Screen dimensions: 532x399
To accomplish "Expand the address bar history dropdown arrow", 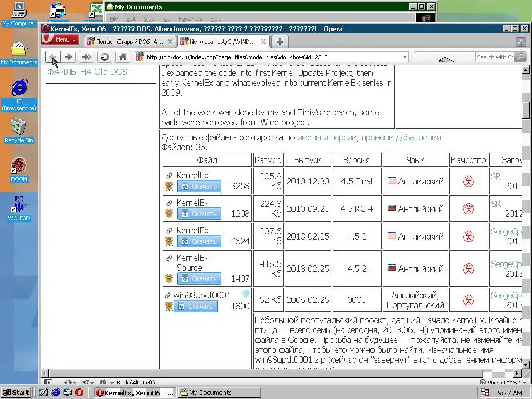I will (x=405, y=57).
